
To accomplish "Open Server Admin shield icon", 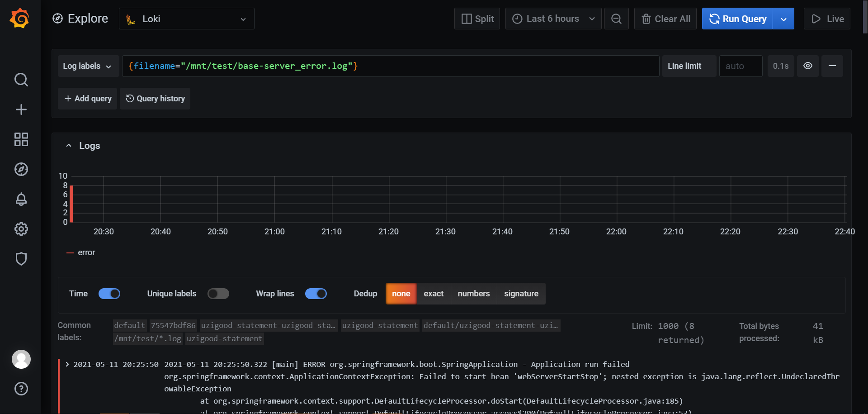I will (x=21, y=259).
